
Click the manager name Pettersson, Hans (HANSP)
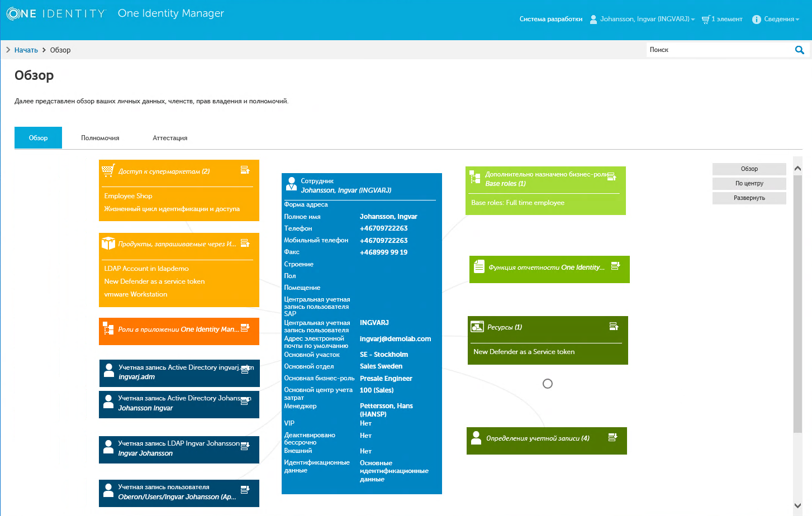386,410
